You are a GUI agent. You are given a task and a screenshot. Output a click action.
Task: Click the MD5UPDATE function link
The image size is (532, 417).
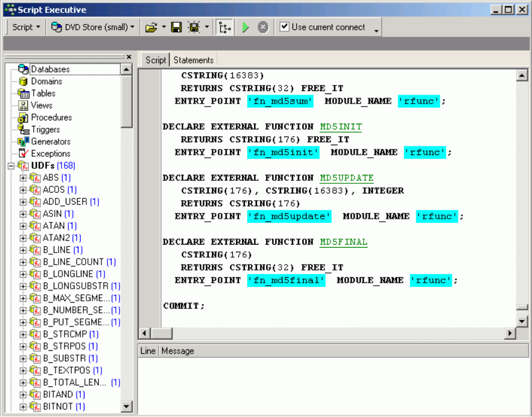346,178
